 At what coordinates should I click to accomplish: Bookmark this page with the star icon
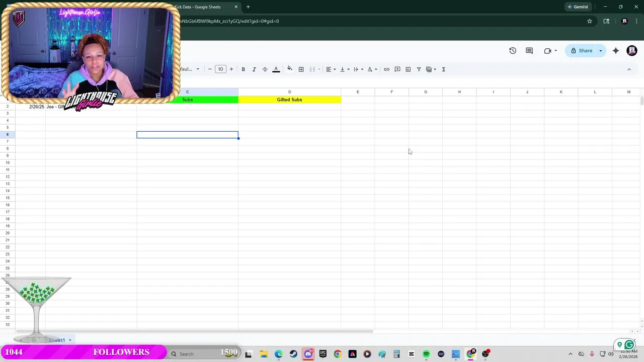[590, 21]
